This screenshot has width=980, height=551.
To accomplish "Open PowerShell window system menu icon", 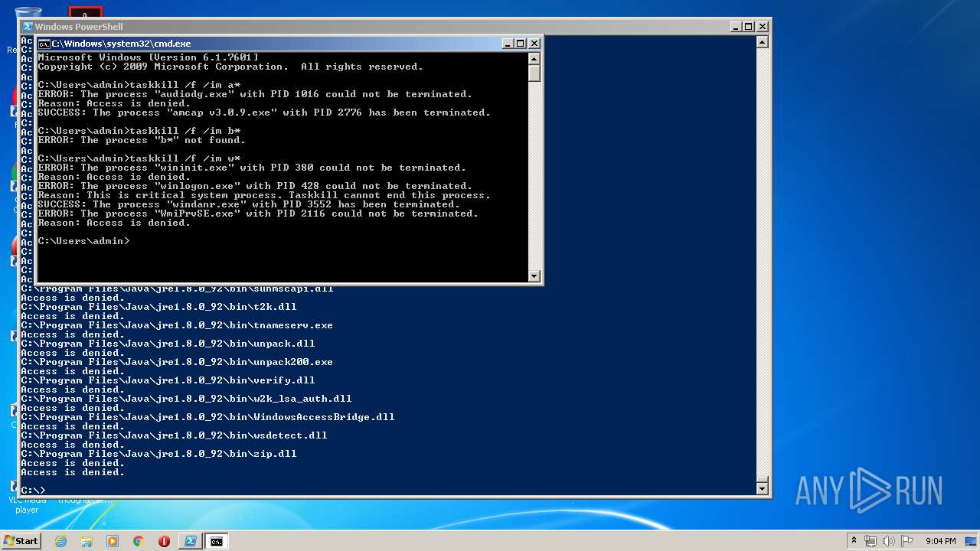I will 28,26.
